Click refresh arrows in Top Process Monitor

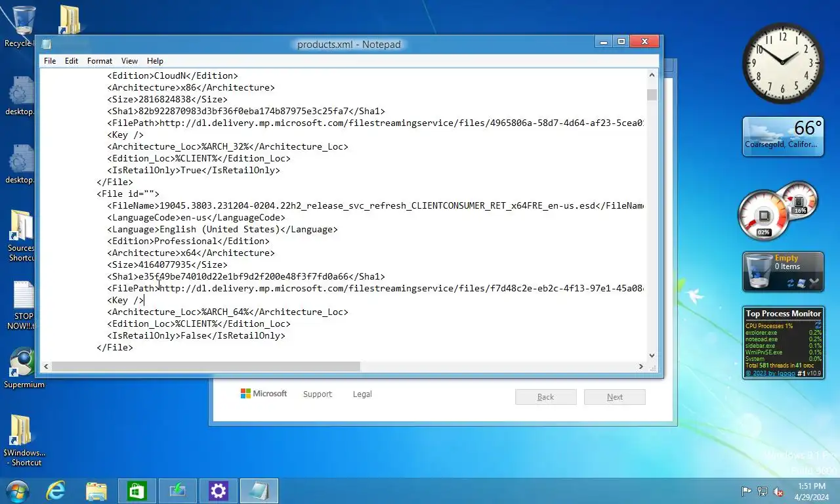(818, 325)
